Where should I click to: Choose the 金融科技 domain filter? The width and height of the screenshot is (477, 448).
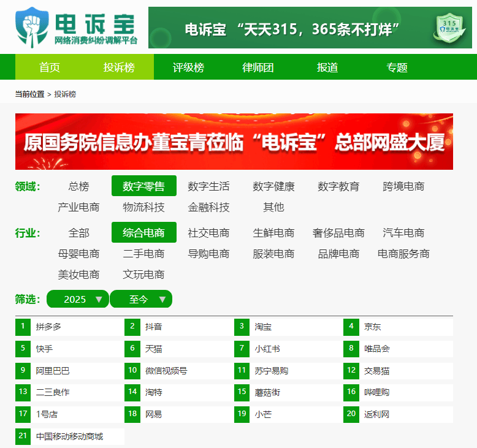click(x=208, y=207)
